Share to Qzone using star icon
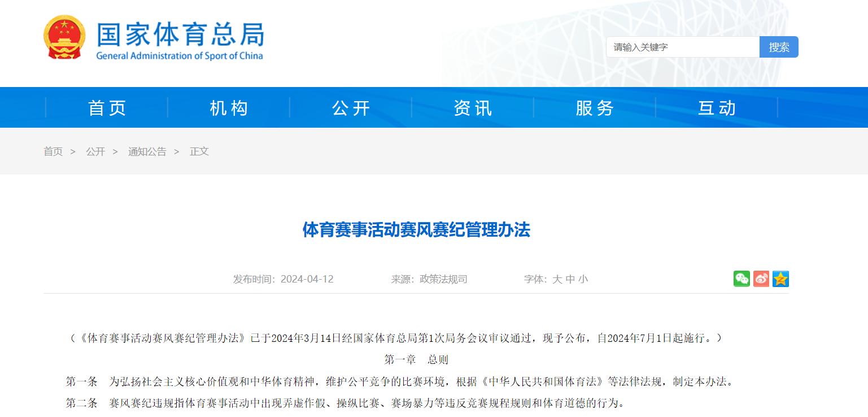The width and height of the screenshot is (868, 417). coord(780,279)
